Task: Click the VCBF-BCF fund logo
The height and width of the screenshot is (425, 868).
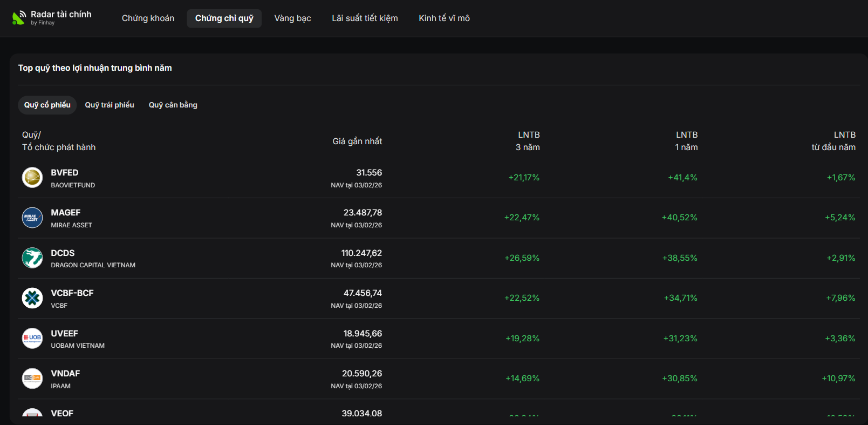Action: [32, 298]
